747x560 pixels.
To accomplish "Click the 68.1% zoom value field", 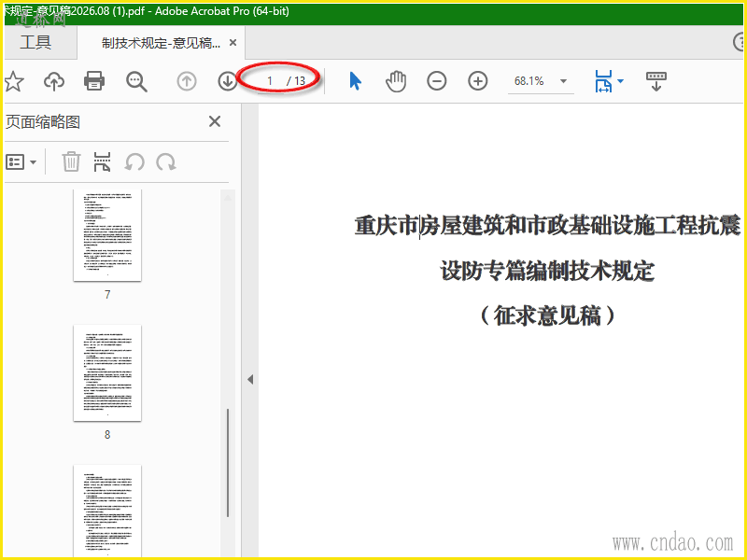I will (x=529, y=81).
